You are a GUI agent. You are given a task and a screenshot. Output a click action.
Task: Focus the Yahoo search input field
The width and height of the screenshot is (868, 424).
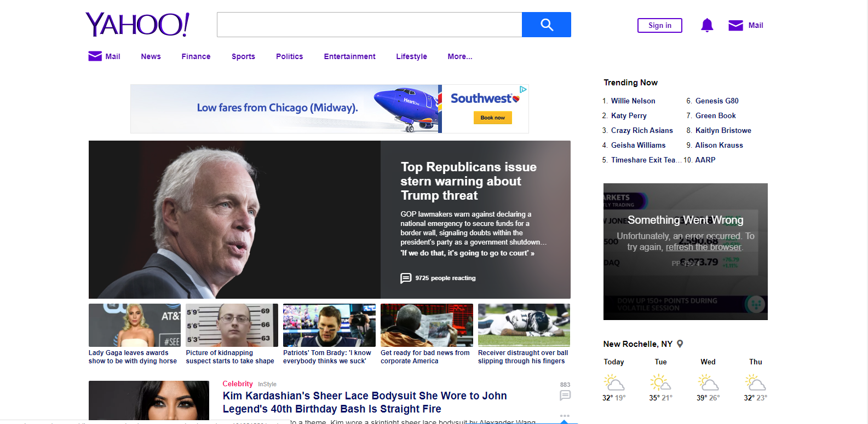pyautogui.click(x=369, y=25)
